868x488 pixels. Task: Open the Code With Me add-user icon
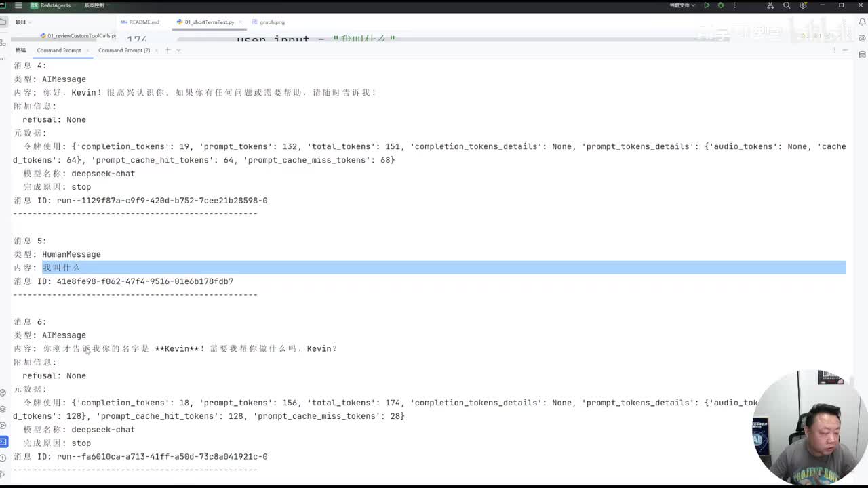(770, 5)
